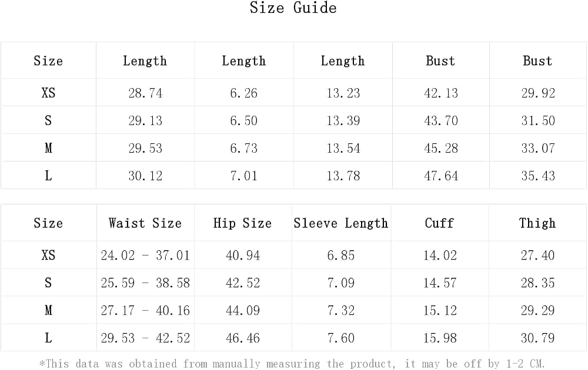Select waist range 24.02 - 37.01

(x=145, y=255)
